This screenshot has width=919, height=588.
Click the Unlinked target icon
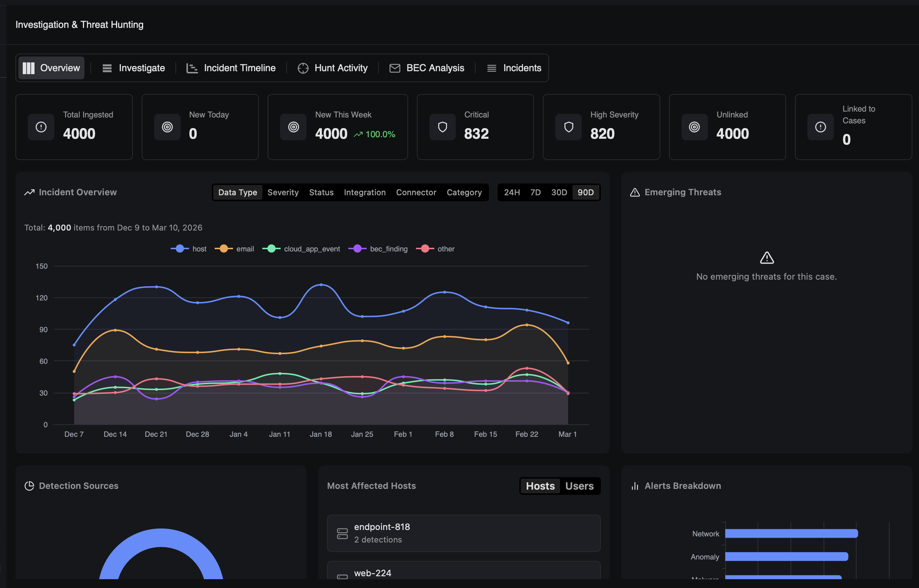point(694,127)
